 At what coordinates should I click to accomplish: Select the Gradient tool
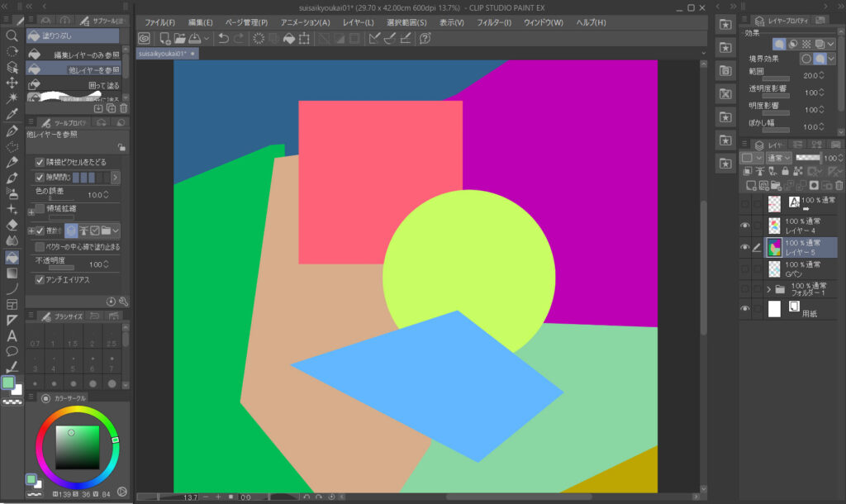(x=12, y=273)
